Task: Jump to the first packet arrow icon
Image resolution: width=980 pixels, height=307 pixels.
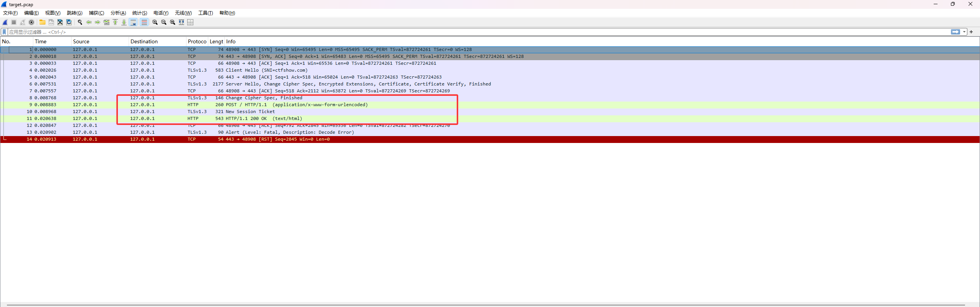Action: pyautogui.click(x=115, y=22)
